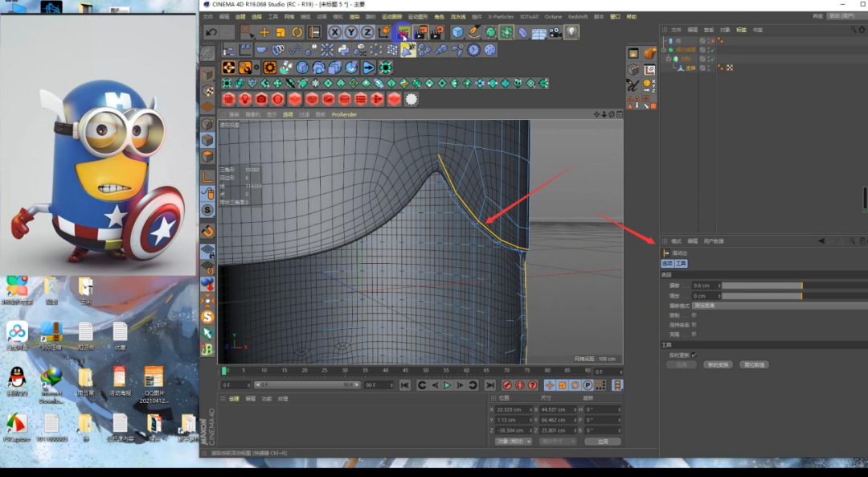This screenshot has width=868, height=477.
Task: Open the 对象 (相对) coordinate dropdown
Action: (x=513, y=442)
